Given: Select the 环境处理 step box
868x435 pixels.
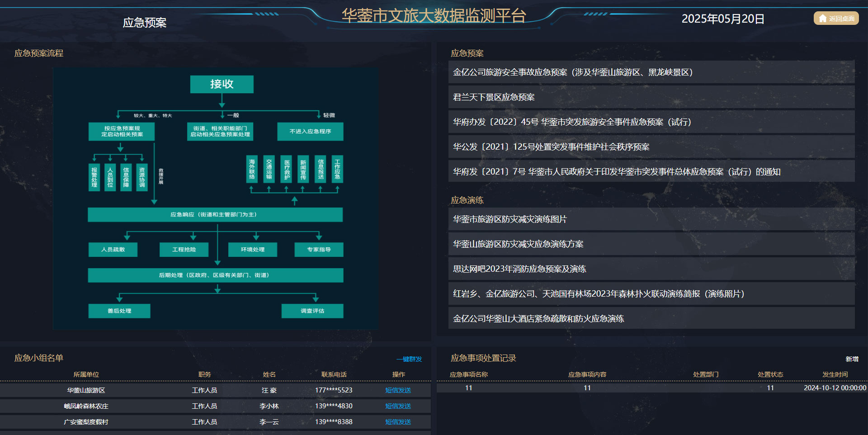Looking at the screenshot, I should point(252,250).
